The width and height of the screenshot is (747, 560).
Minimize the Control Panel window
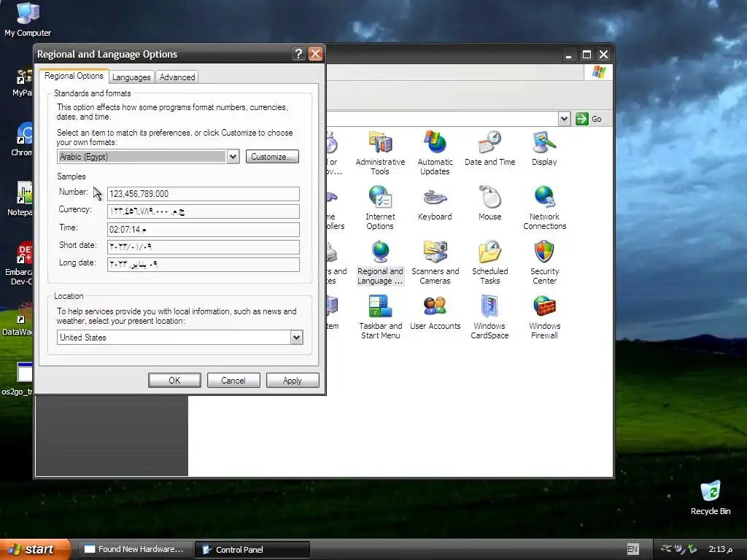pos(568,54)
